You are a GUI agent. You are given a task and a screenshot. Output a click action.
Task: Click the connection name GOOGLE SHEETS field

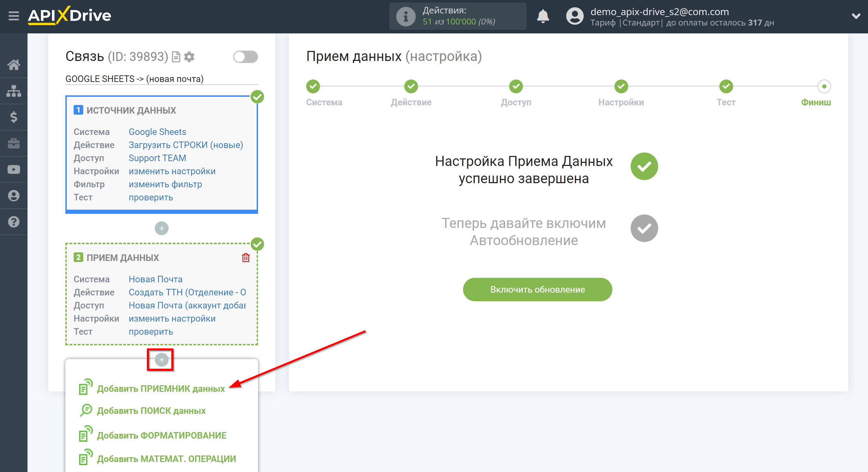pyautogui.click(x=162, y=79)
